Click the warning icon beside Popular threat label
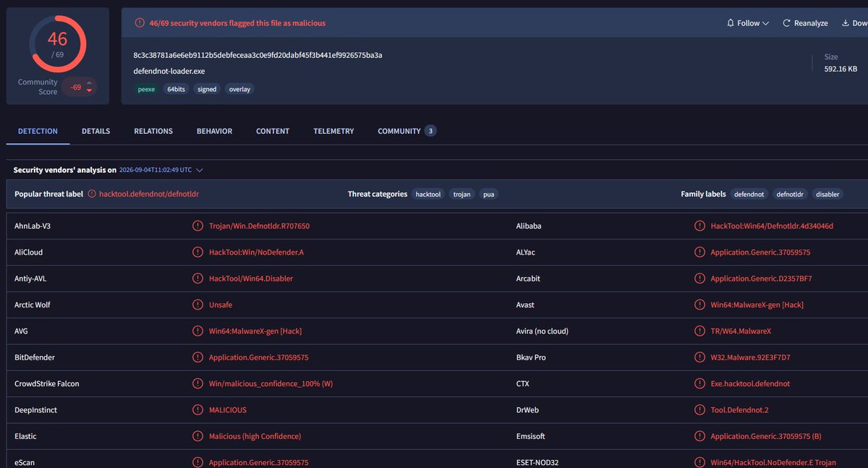Screen dimensions: 868x468 (92, 194)
